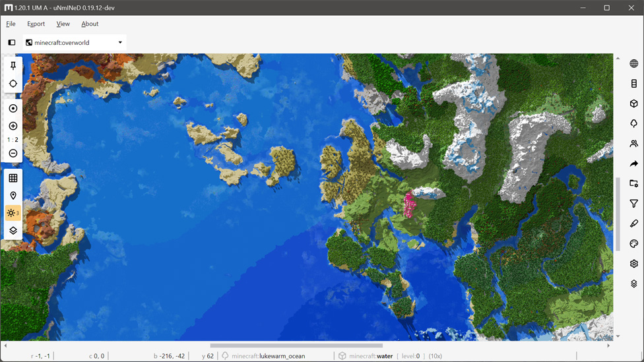Click the vertical scrollbar thumb
Viewport: 644px width, 362px height.
[618, 214]
